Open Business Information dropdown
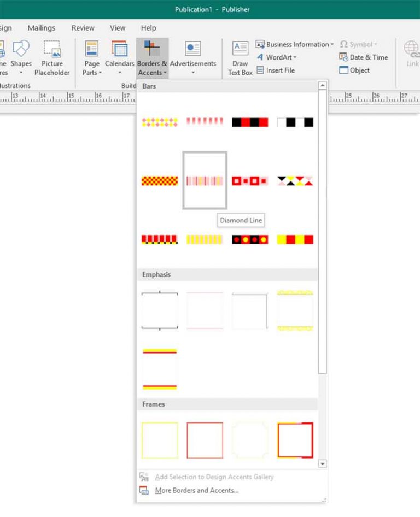Image resolution: width=420 pixels, height=517 pixels. [295, 44]
